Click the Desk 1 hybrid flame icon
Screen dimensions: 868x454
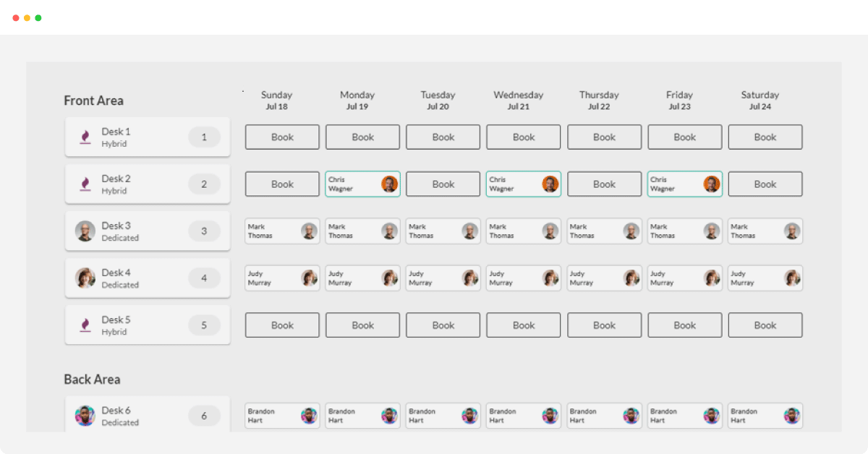click(85, 137)
